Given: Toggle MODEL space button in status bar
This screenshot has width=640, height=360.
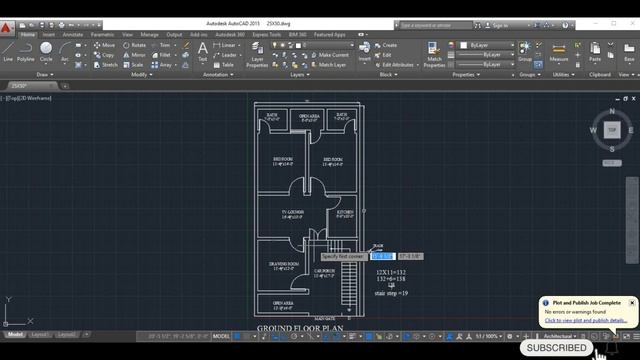Looking at the screenshot, I should (x=221, y=336).
